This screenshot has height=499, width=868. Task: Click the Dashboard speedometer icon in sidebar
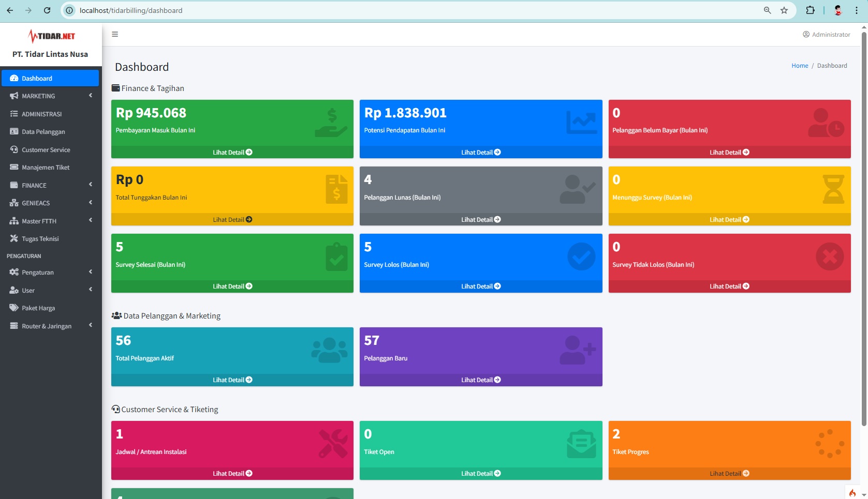pyautogui.click(x=14, y=78)
